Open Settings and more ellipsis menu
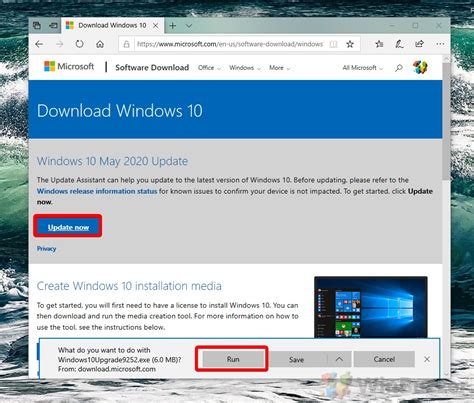The image size is (474, 403). [x=440, y=44]
